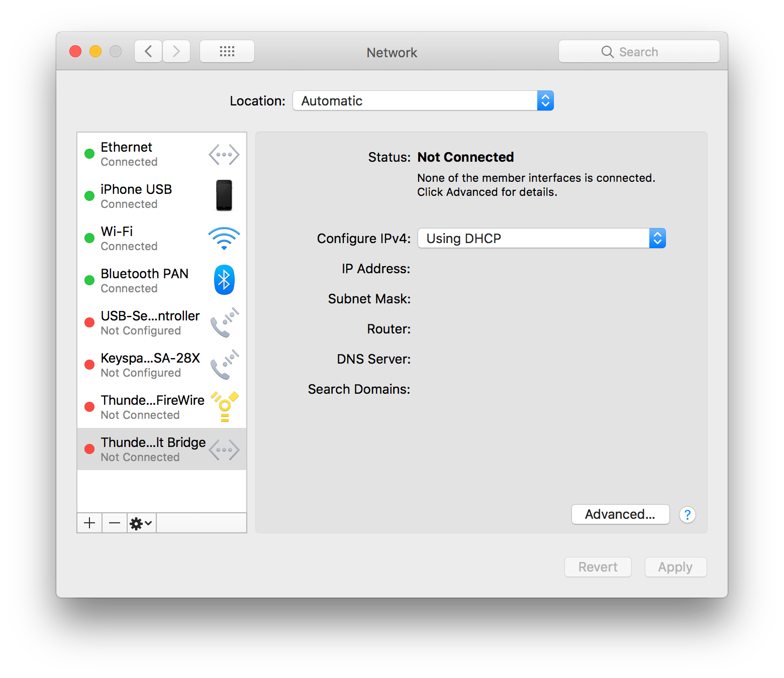Click the Wi-Fi signal icon
The height and width of the screenshot is (678, 784).
224,238
